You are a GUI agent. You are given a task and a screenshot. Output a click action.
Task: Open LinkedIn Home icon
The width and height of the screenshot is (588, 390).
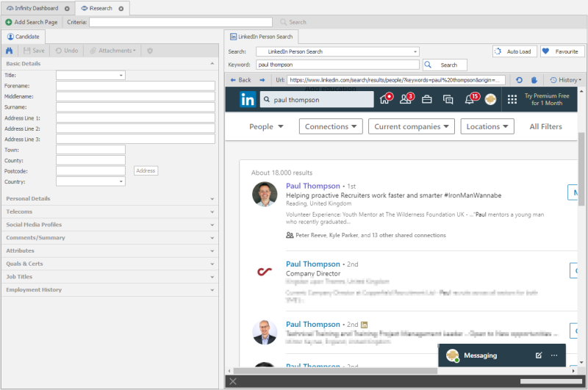pyautogui.click(x=384, y=100)
